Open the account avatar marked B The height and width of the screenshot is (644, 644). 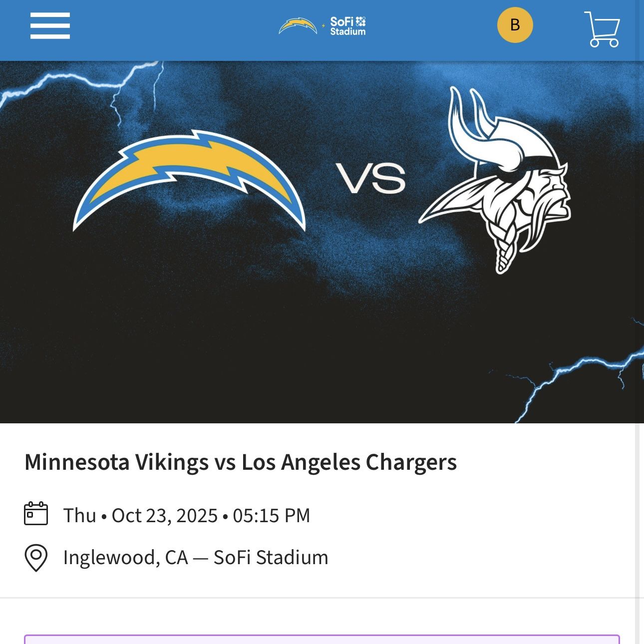514,24
